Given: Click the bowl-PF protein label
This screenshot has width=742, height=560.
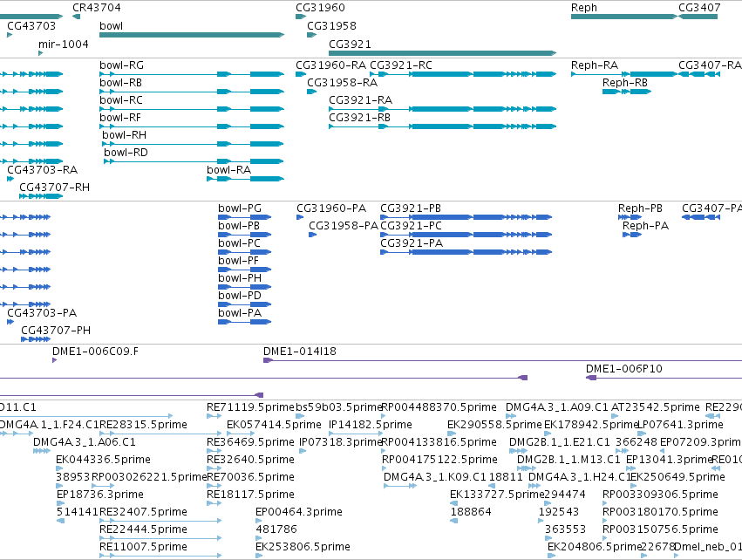Looking at the screenshot, I should point(239,261).
